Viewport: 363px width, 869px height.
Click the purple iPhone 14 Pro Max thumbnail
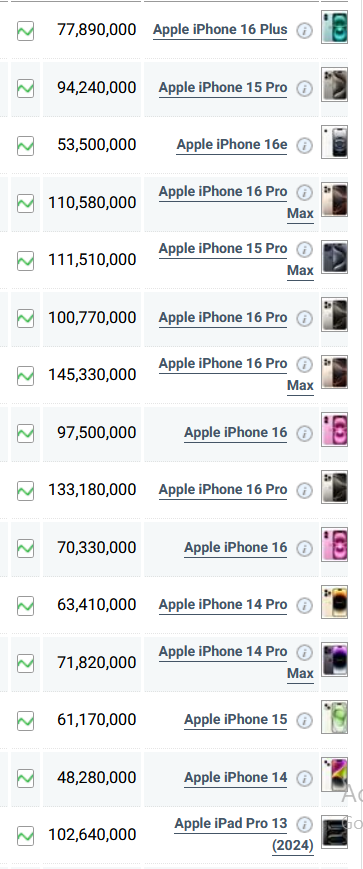click(x=335, y=659)
